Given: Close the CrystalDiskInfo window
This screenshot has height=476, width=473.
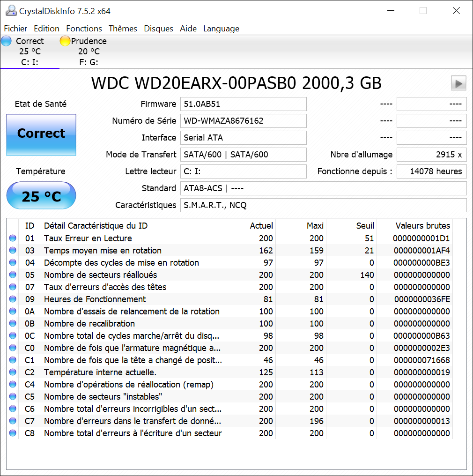Looking at the screenshot, I should pos(456,11).
